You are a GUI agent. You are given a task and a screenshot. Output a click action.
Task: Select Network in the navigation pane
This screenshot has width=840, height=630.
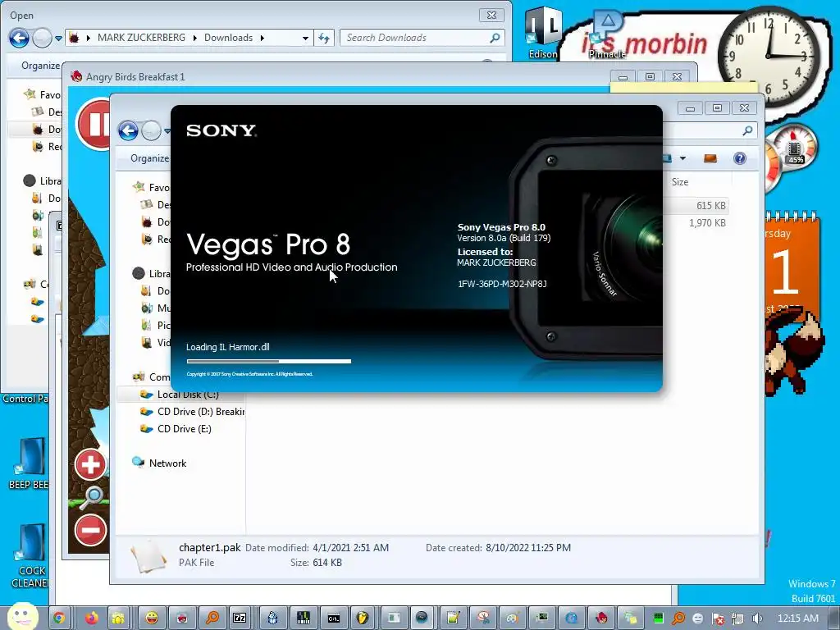pyautogui.click(x=160, y=463)
